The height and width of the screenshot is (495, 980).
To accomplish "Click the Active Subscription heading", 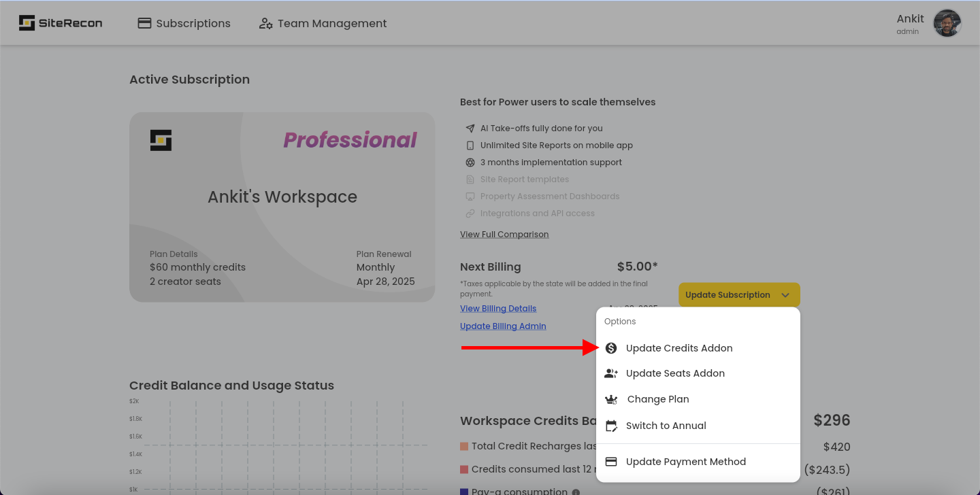I will (189, 80).
